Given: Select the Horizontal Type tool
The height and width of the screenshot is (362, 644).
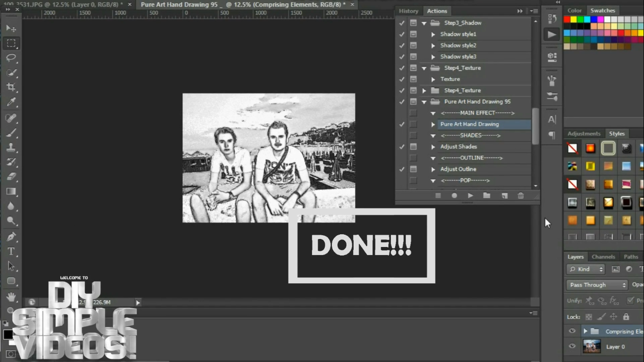Looking at the screenshot, I should pyautogui.click(x=11, y=251).
